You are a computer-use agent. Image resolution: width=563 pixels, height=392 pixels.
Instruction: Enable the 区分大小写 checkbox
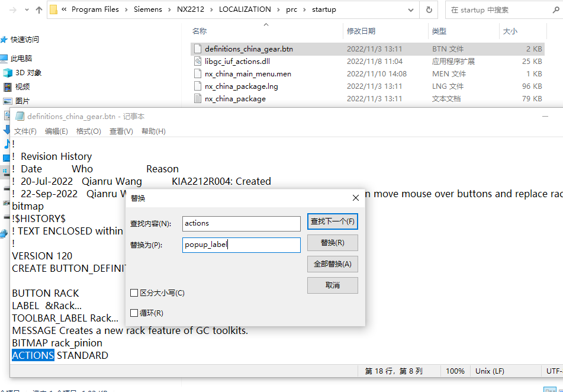pyautogui.click(x=134, y=293)
